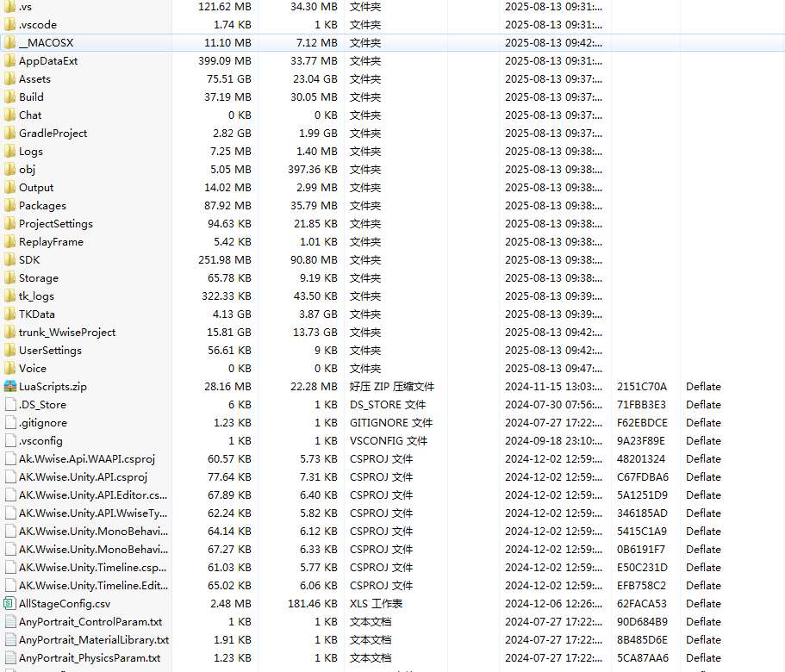The width and height of the screenshot is (785, 672).
Task: Click the LuaScripts.zip archive icon
Action: [10, 387]
